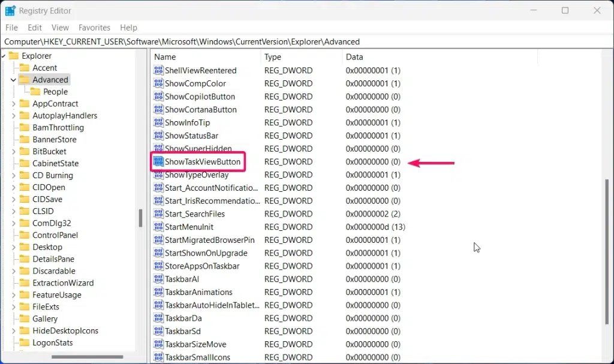
Task: Select the ShowSuperHidden value name
Action: point(198,148)
